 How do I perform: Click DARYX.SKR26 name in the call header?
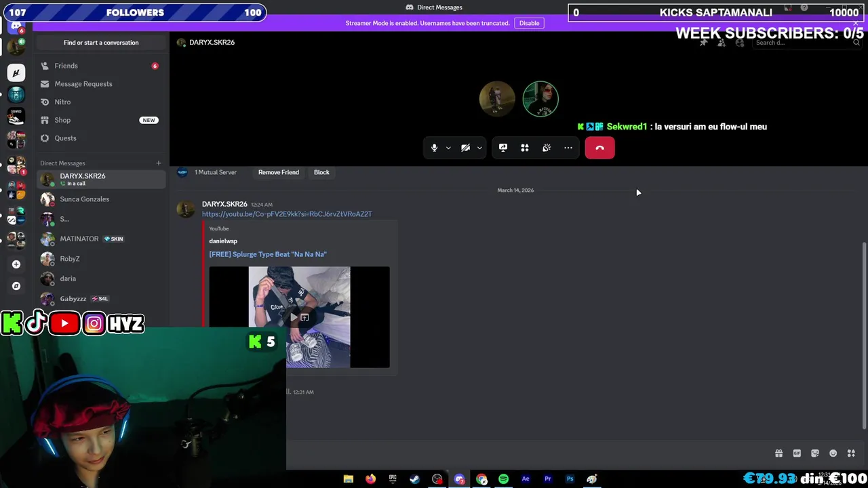coord(212,43)
